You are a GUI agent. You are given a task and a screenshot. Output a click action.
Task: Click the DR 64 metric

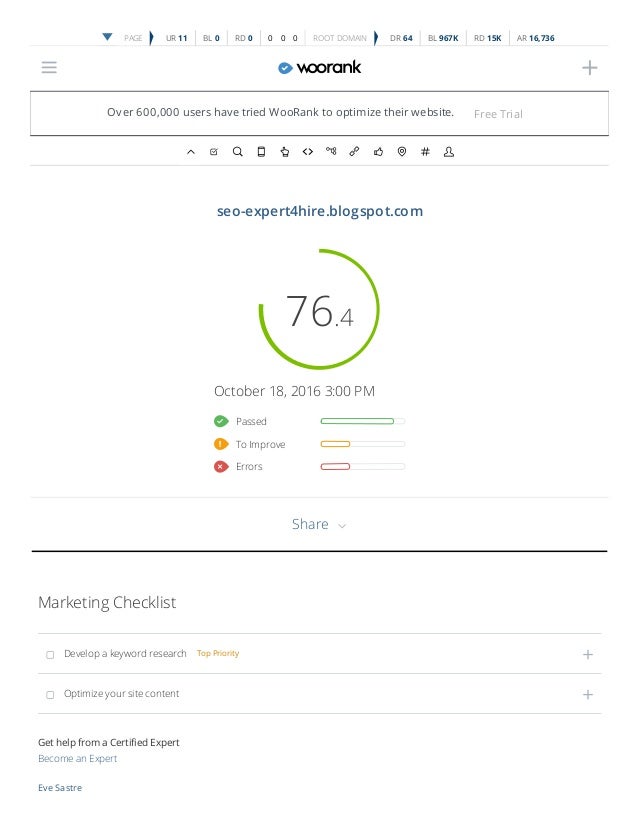click(401, 38)
